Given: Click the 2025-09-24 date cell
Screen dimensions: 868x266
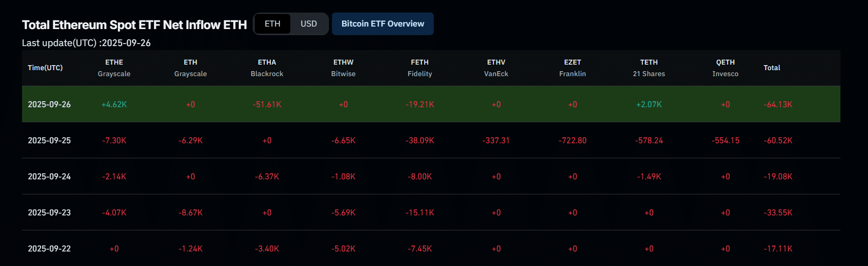Looking at the screenshot, I should pos(49,176).
